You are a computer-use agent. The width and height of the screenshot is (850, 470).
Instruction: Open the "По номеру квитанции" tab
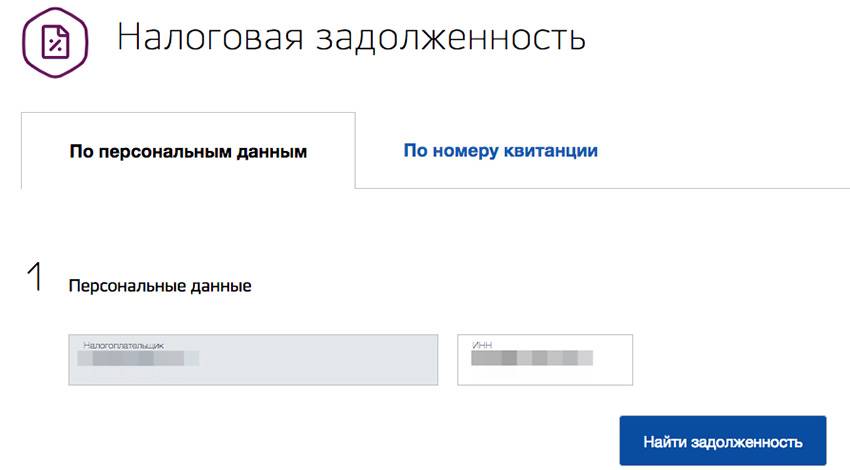tap(500, 151)
